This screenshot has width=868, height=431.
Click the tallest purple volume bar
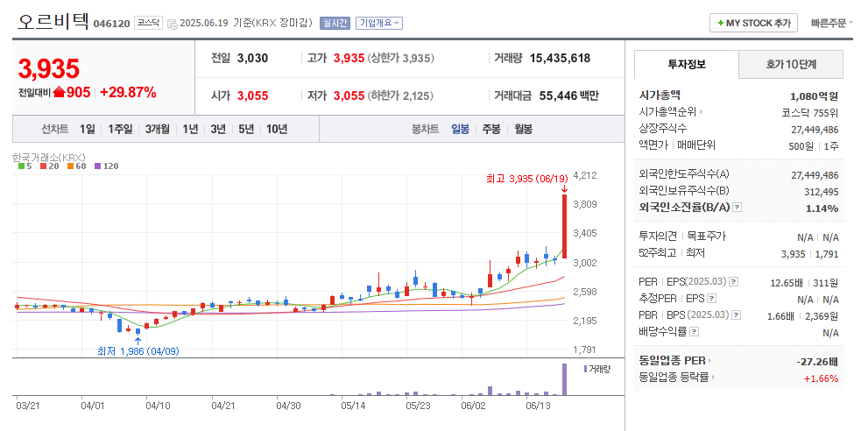coord(565,379)
